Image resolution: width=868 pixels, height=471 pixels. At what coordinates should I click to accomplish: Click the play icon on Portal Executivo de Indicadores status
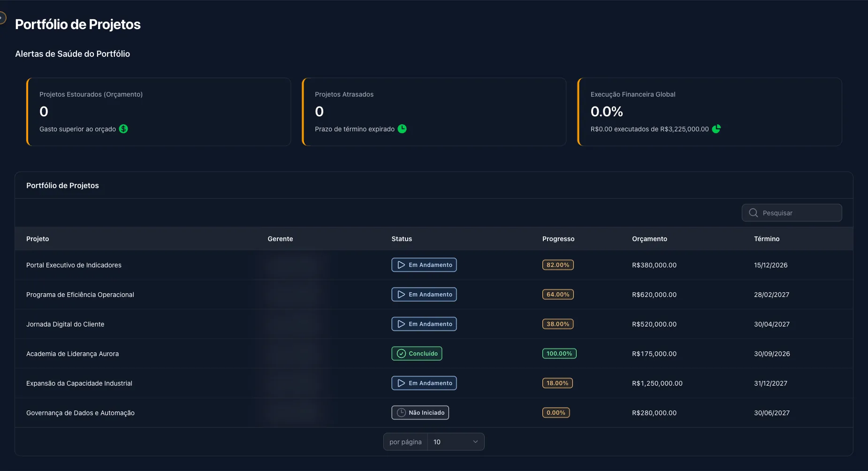[401, 265]
